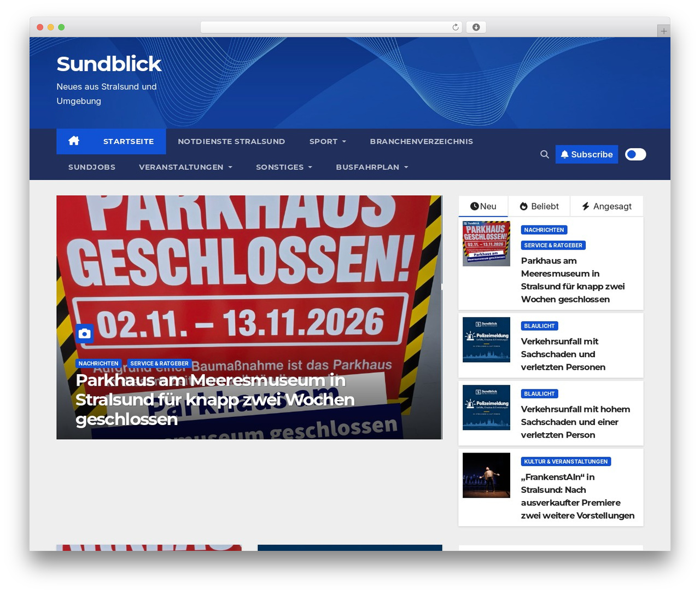Open a new browser tab with plus icon
700x593 pixels.
(663, 31)
